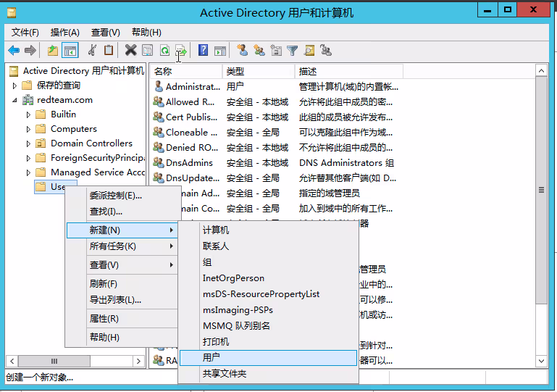Choose 组 from the New submenu
The width and height of the screenshot is (557, 392).
(x=207, y=262)
